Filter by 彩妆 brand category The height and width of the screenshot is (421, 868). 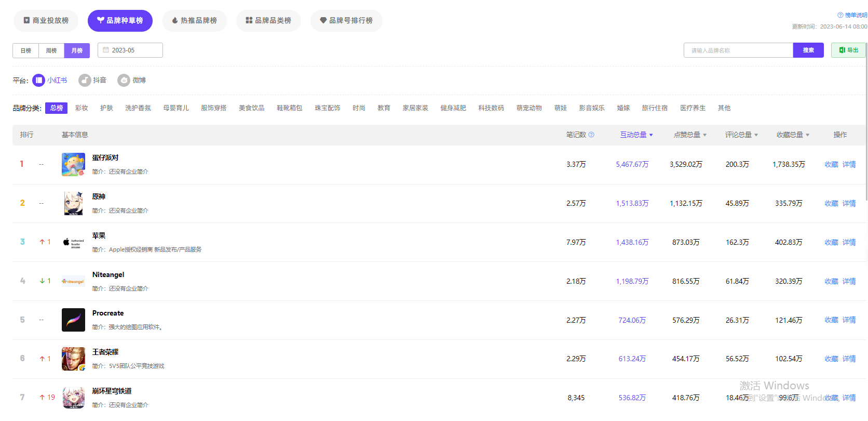coord(82,108)
